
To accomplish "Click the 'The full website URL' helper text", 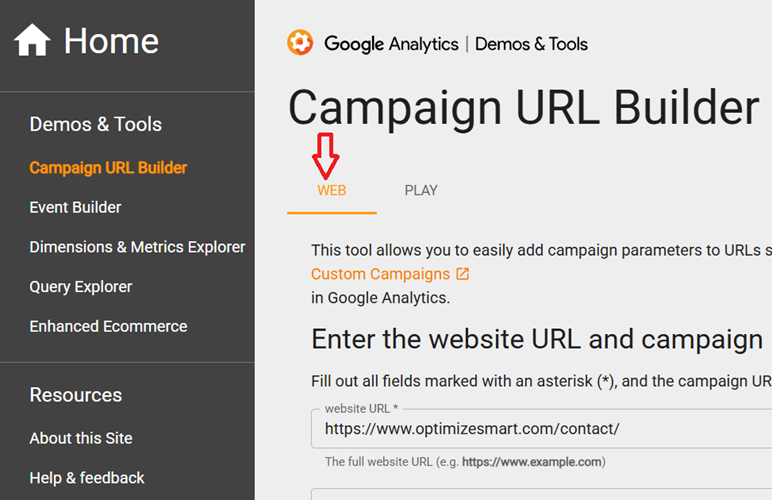I will (465, 462).
